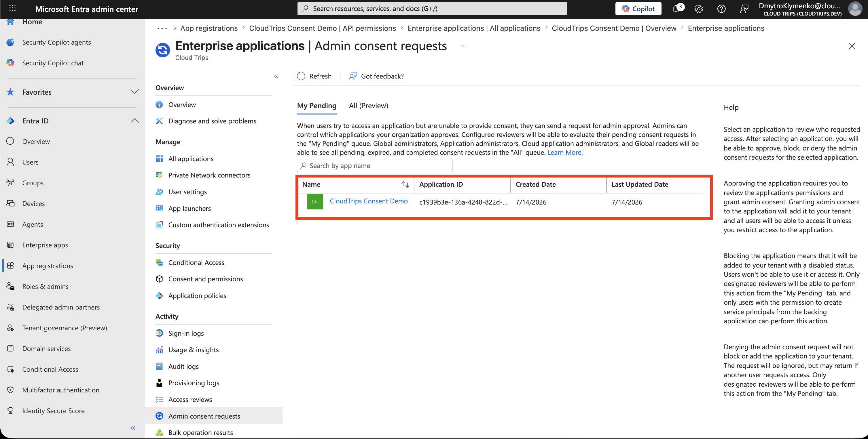The image size is (868, 439).
Task: Click the Sign-in logs icon
Action: pyautogui.click(x=159, y=333)
